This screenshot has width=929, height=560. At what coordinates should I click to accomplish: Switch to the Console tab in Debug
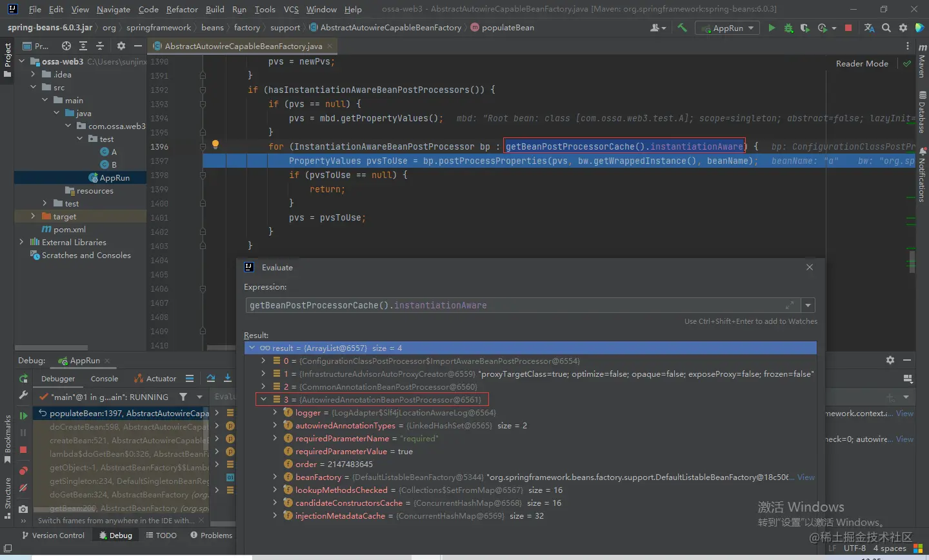coord(105,379)
